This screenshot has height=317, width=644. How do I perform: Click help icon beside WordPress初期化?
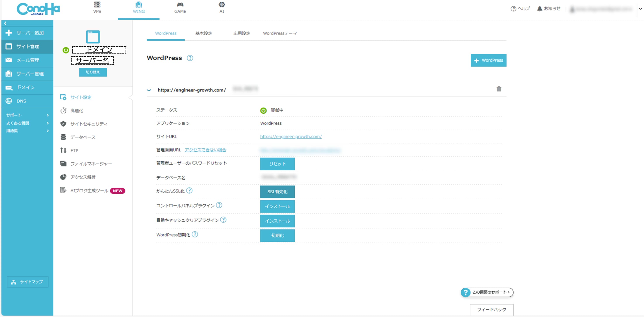(195, 234)
